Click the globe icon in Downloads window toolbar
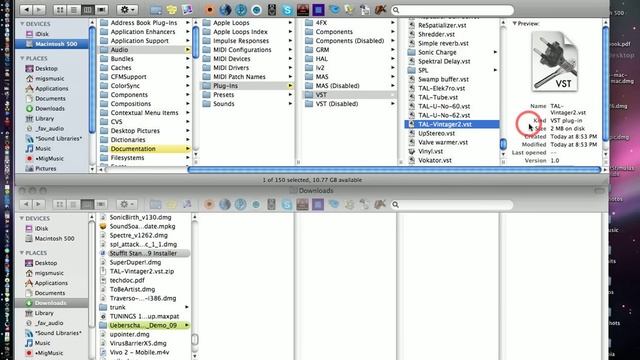Image resolution: width=640 pixels, height=360 pixels. pos(225,204)
